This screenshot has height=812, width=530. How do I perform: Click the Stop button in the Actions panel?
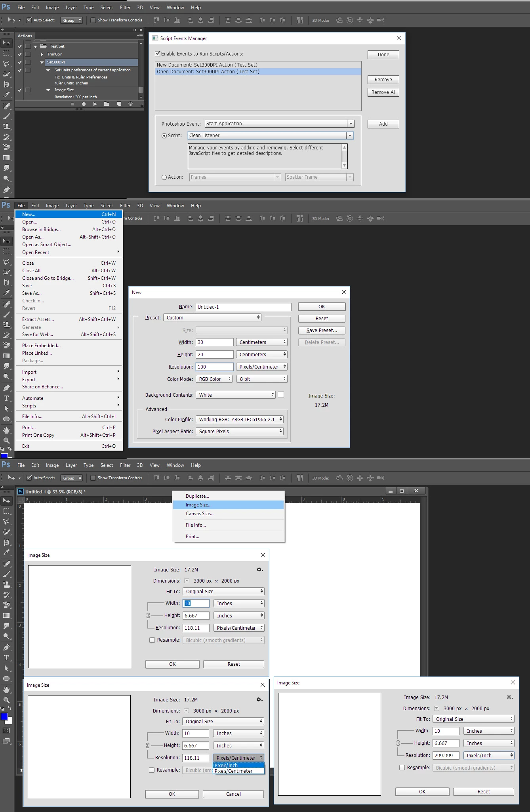point(72,104)
